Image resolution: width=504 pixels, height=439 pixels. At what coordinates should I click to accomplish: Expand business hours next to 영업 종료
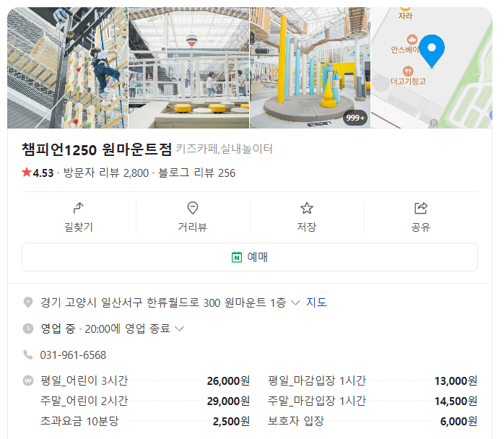click(180, 329)
